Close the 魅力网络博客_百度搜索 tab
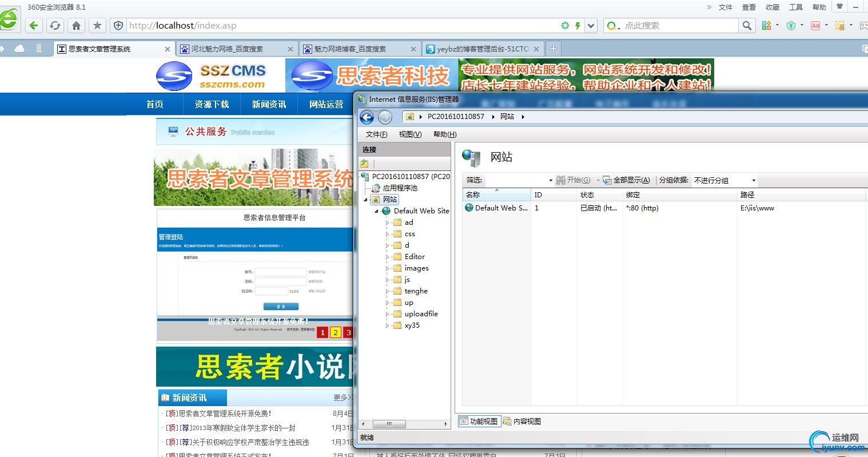This screenshot has height=457, width=868. [413, 49]
